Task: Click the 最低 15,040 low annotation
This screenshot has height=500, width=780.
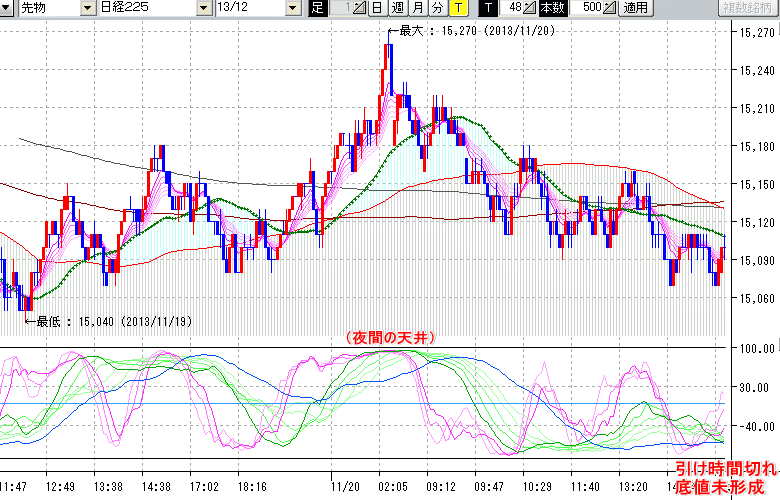Action: click(112, 321)
